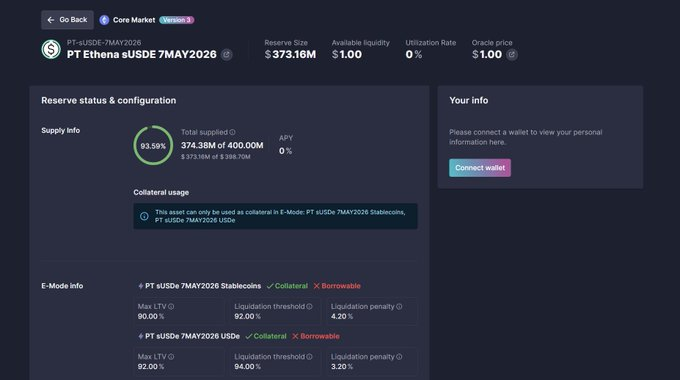Screen dimensions: 680x380
Task: Click Liquidation penalty info icon above 4.20%
Action: pos(399,307)
